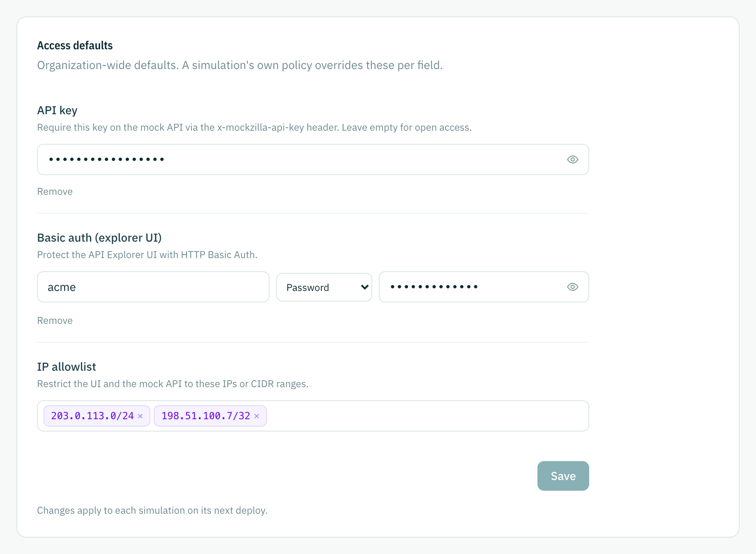Viewport: 756px width, 554px height.
Task: Reveal the API key with eye icon
Action: tap(572, 159)
